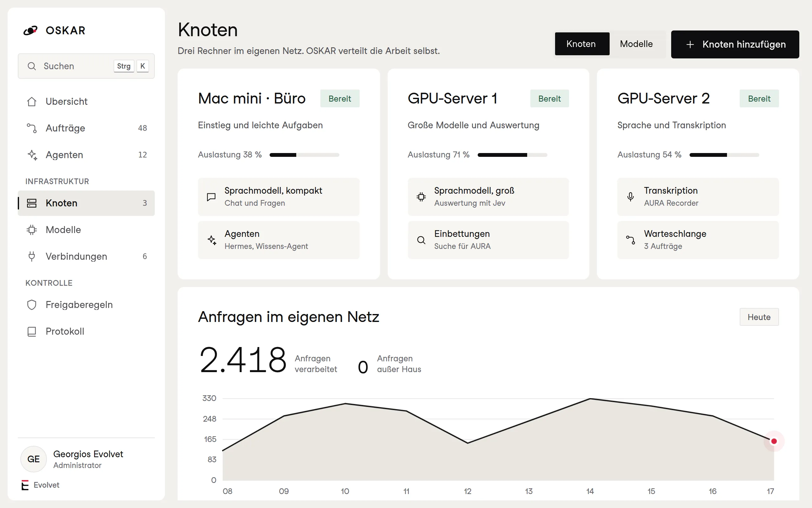Click the GPU-Server 1 Auslastung 71 % bar
This screenshot has width=812, height=508.
[x=512, y=155]
